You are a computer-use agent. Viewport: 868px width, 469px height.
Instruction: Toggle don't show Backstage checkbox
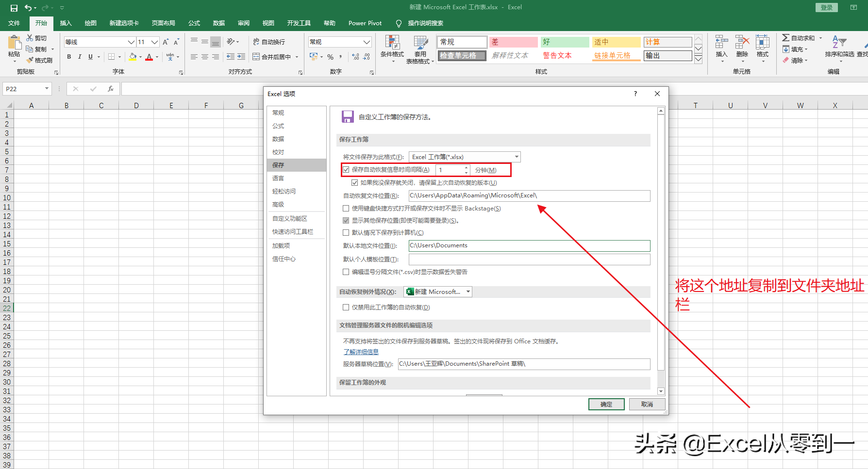pos(346,209)
